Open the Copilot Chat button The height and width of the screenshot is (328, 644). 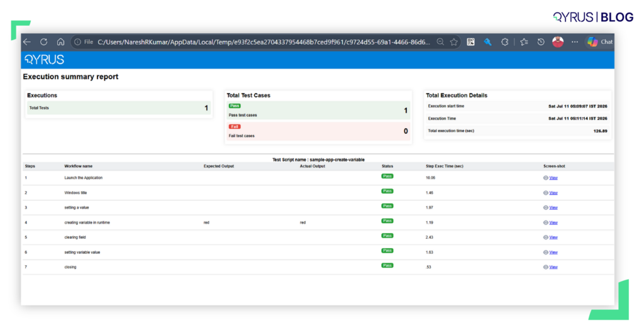tap(600, 42)
